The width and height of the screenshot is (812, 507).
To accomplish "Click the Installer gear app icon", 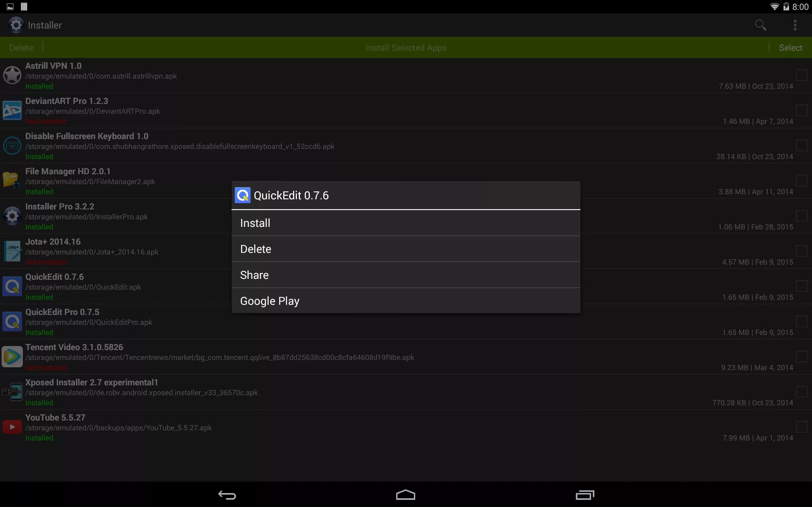I will [x=16, y=25].
